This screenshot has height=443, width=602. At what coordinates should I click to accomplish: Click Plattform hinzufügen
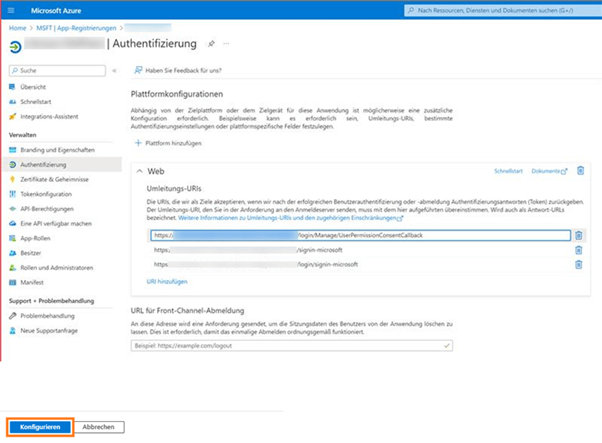[x=168, y=143]
